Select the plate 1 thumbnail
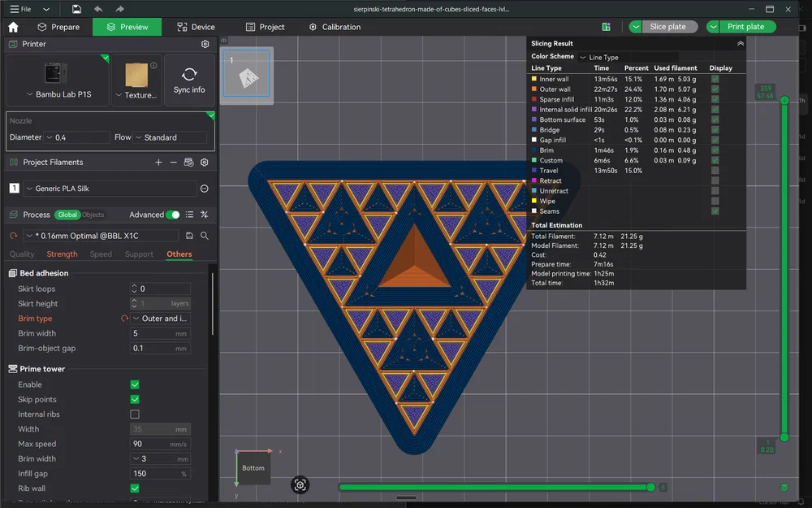The height and width of the screenshot is (508, 812). click(247, 76)
